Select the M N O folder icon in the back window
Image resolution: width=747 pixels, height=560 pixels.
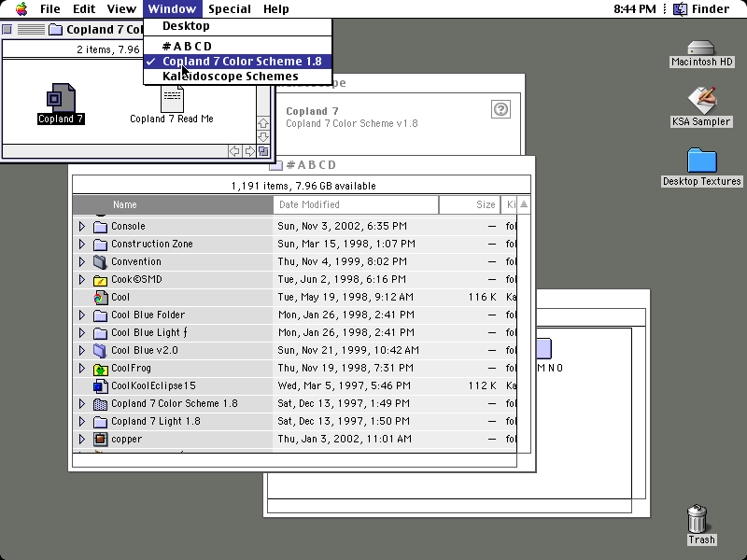(x=544, y=348)
